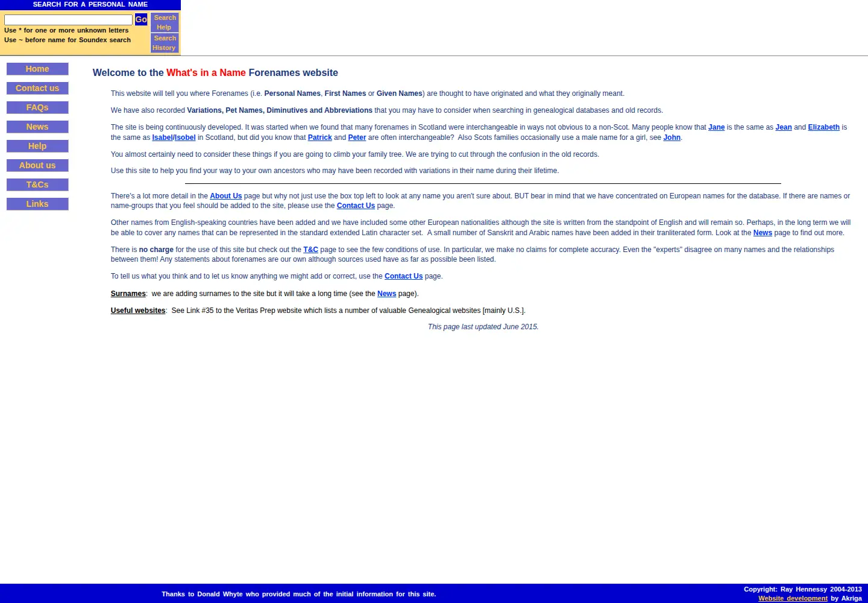Click "SEARCH FOR A PERSONAL NAME" title

tap(90, 4)
